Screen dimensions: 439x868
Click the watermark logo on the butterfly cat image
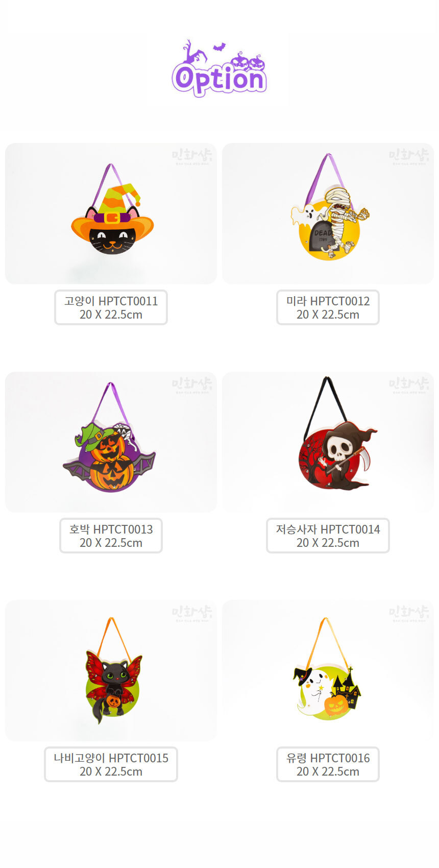[x=192, y=614]
